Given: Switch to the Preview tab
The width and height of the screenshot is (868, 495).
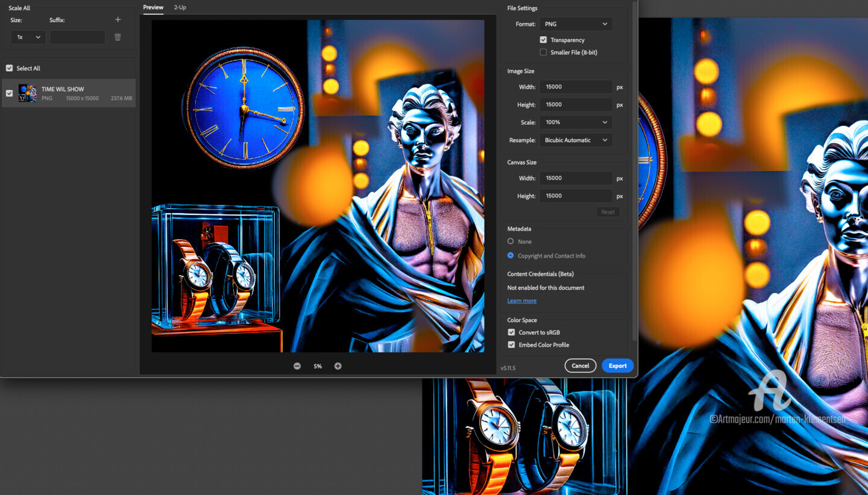Looking at the screenshot, I should (x=153, y=7).
